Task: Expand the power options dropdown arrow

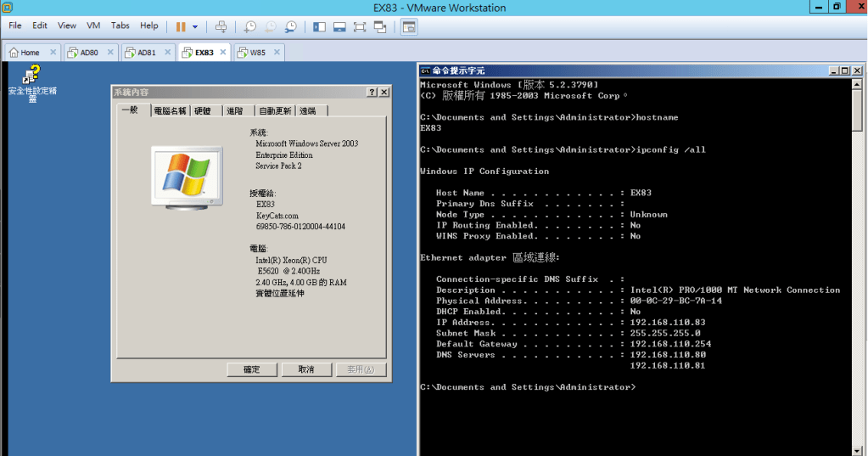Action: coord(195,26)
